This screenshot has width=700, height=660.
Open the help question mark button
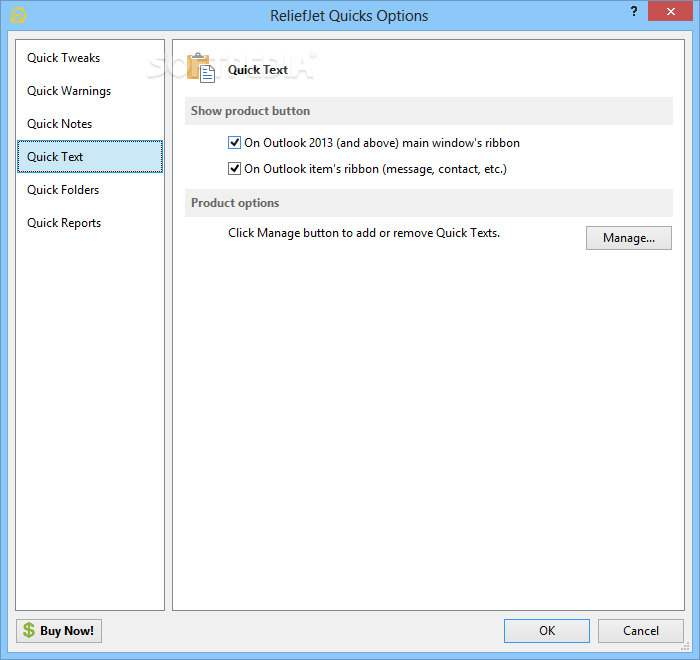click(x=634, y=11)
